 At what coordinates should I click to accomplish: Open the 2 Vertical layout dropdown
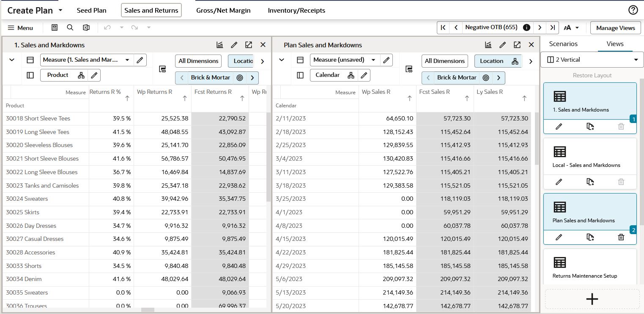pos(592,60)
